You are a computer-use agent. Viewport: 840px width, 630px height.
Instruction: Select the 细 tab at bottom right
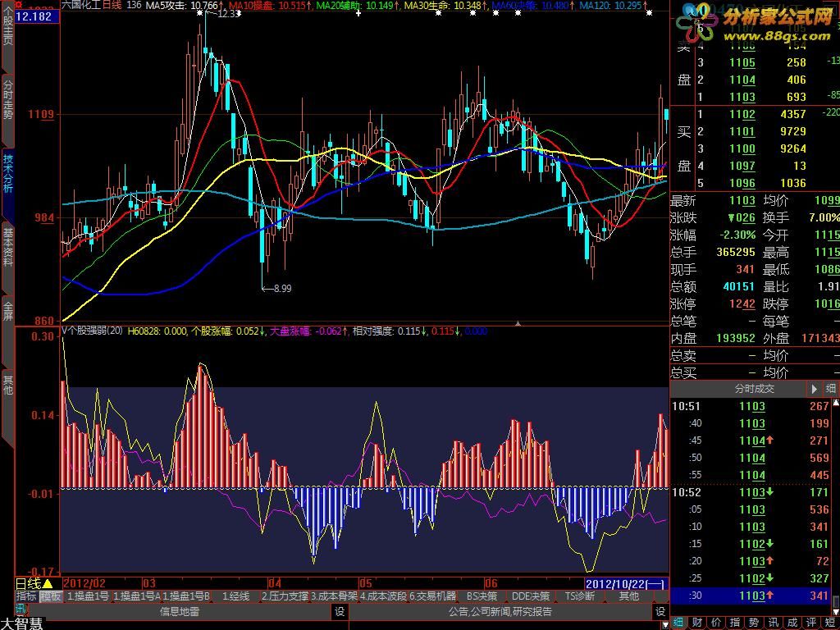click(x=679, y=623)
